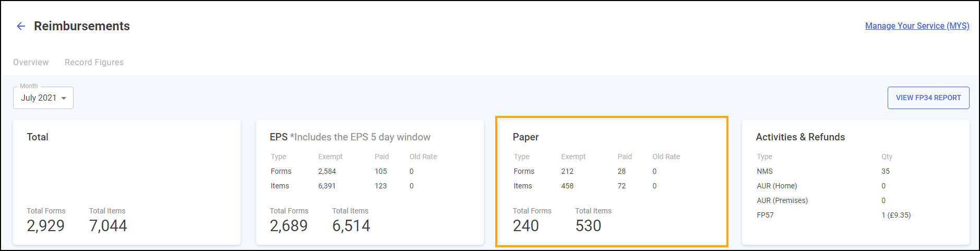The image size is (980, 251).
Task: Select the Total summary card title
Action: pos(38,137)
